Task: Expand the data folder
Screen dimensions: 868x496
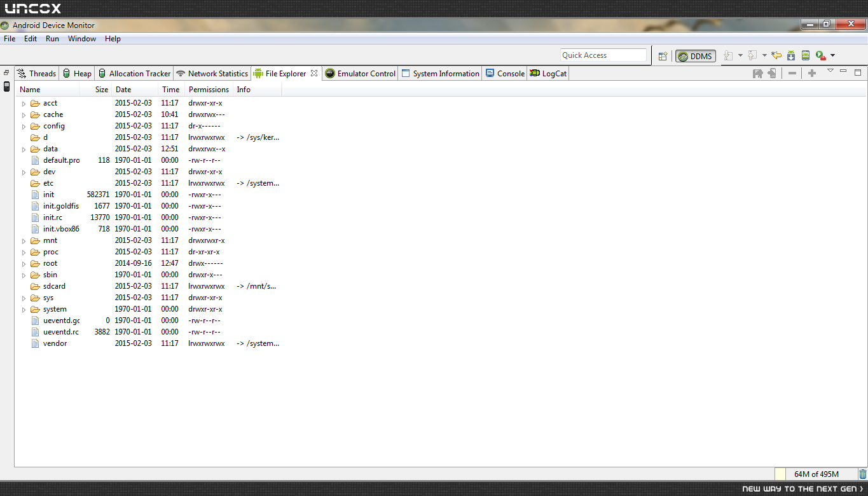Action: point(24,149)
